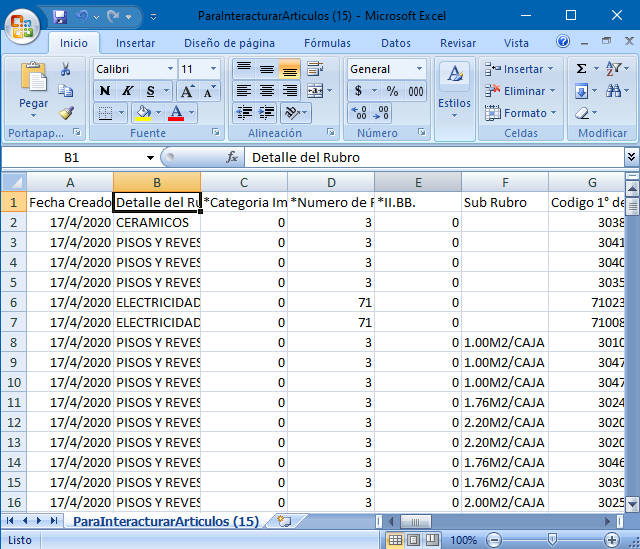Switch to the Insertar ribbon tab
640x549 pixels.
[x=135, y=43]
